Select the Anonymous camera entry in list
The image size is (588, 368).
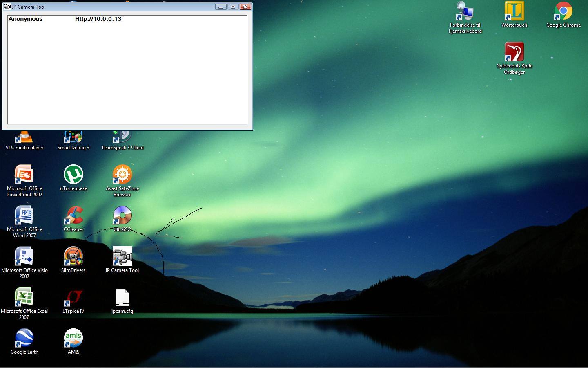tap(25, 19)
